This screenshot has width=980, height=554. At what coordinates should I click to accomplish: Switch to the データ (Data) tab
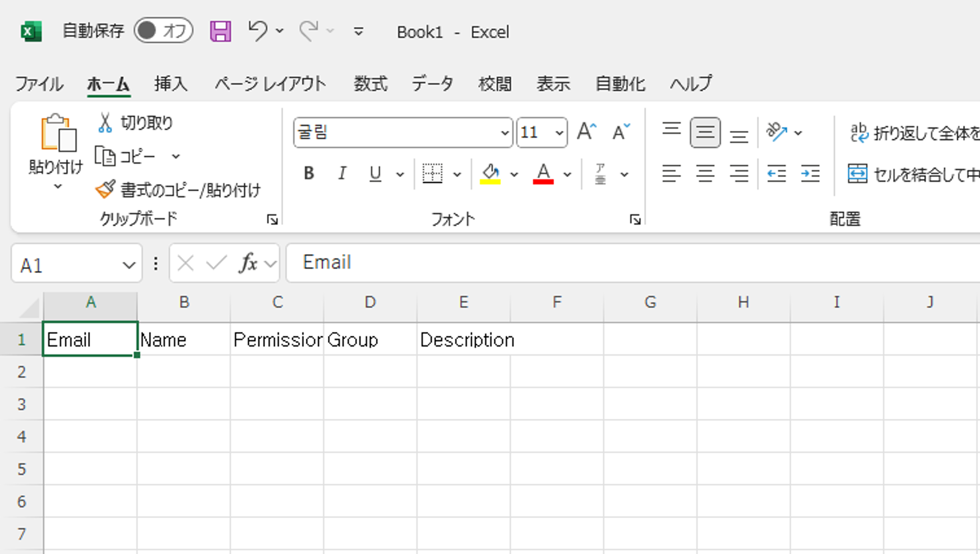point(432,84)
